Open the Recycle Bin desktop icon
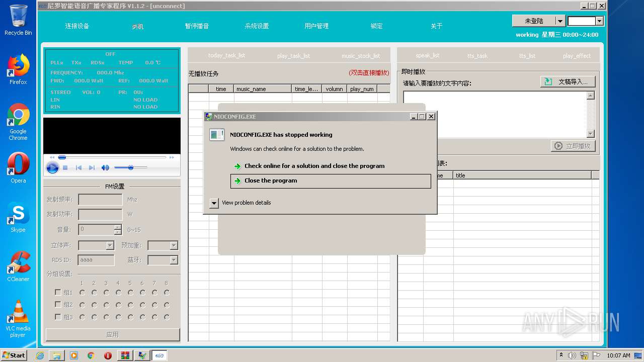 [x=18, y=20]
